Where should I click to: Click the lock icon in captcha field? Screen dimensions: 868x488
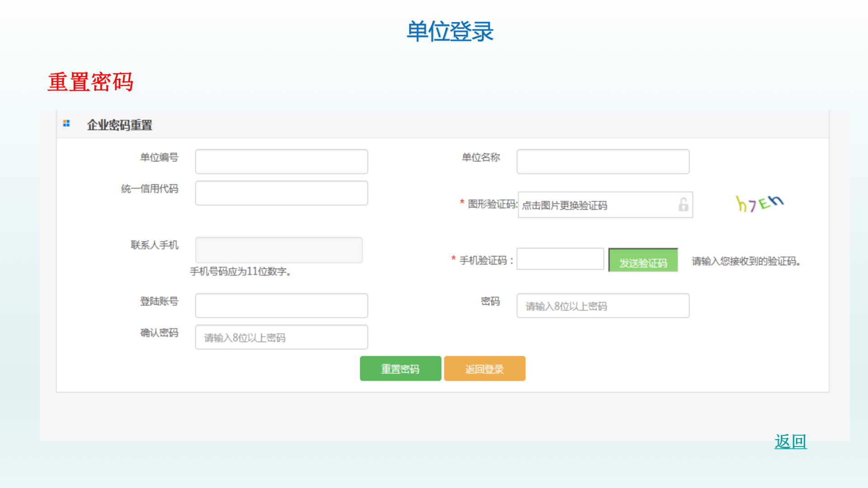683,205
